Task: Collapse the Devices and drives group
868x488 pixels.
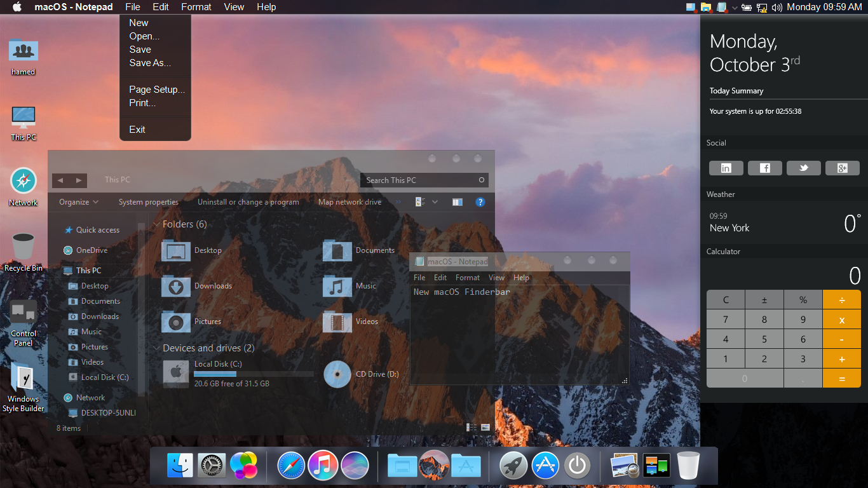Action: [156, 348]
